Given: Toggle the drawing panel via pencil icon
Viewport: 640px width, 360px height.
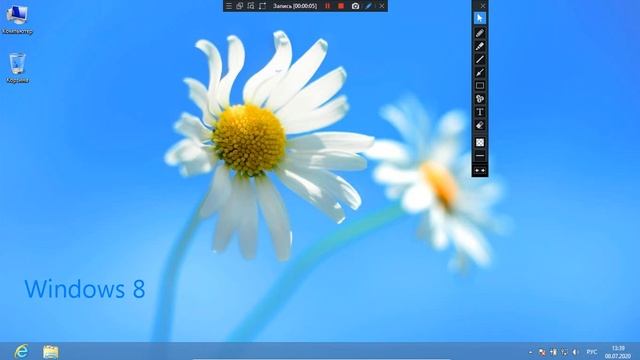Looking at the screenshot, I should pos(369,6).
